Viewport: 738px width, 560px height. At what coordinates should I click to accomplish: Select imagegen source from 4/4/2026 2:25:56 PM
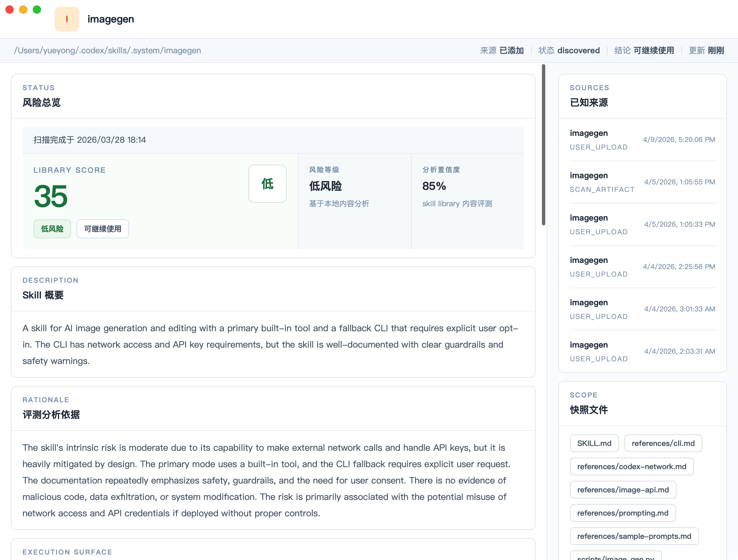(x=642, y=267)
